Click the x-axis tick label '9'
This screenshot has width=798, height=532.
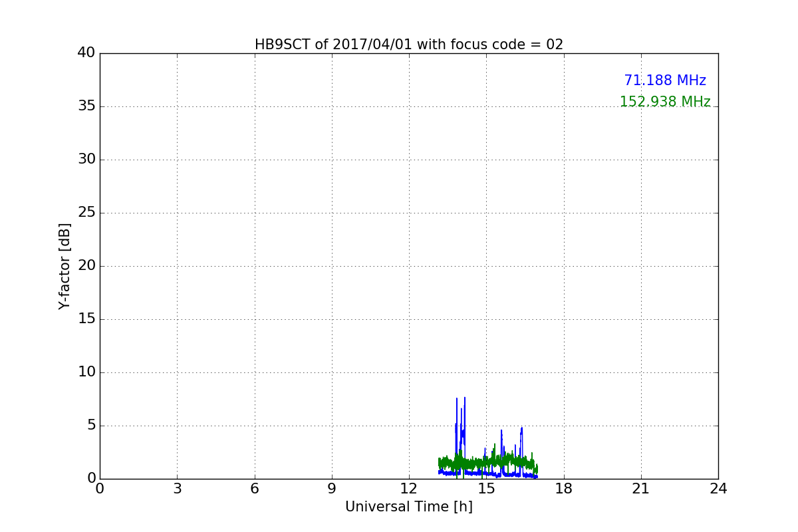pyautogui.click(x=332, y=489)
